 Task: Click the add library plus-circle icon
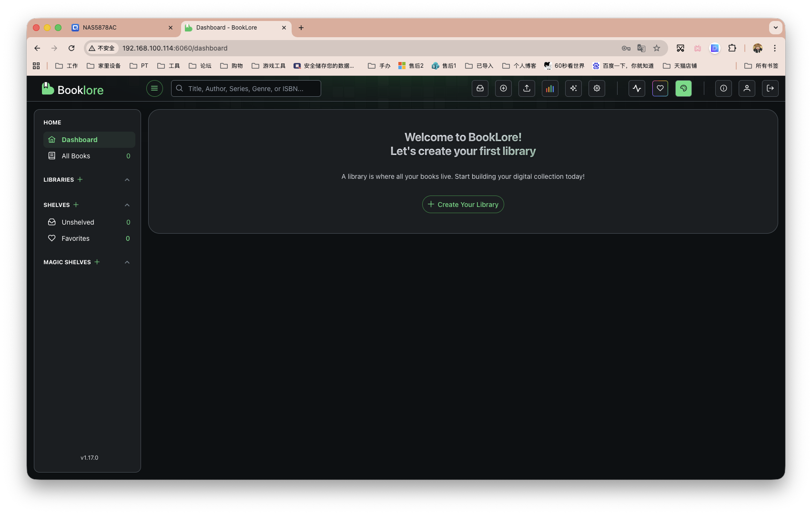click(503, 88)
